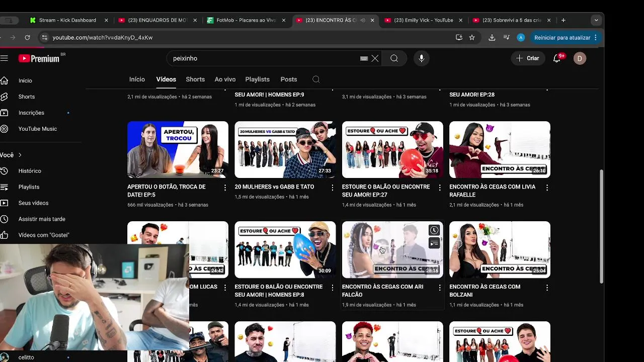Viewport: 644px width, 362px height.
Task: Switch to Emilly Vick - YouTube tab
Action: pos(424,20)
